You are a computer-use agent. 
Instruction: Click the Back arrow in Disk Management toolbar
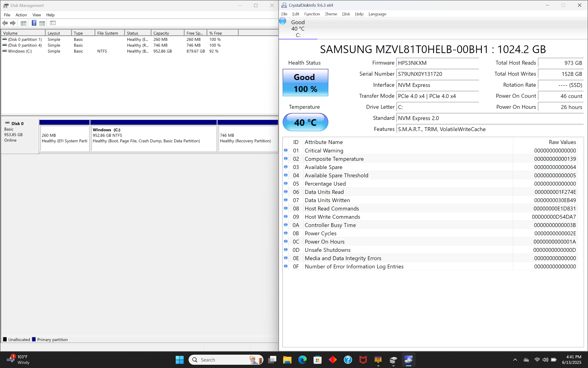tap(5, 23)
